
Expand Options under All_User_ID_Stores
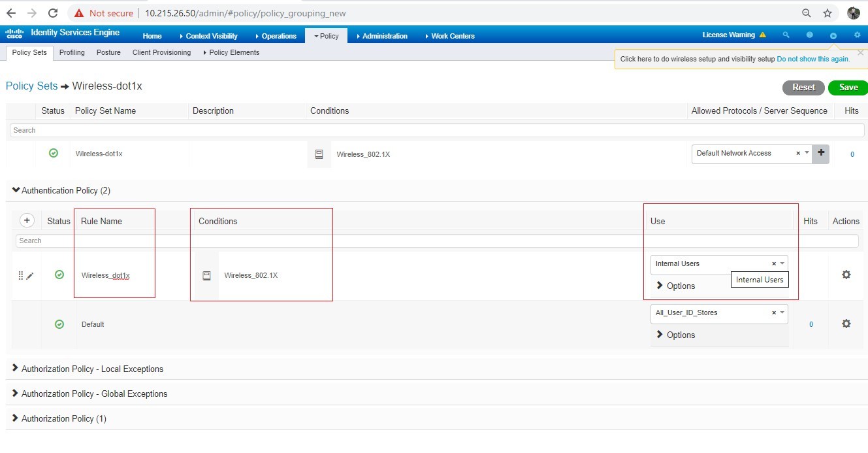point(675,335)
